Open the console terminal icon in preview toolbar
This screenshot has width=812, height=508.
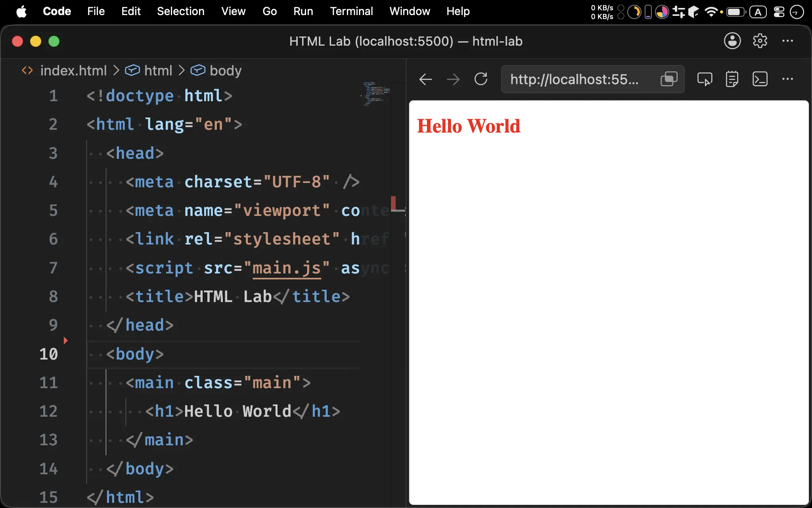[760, 79]
